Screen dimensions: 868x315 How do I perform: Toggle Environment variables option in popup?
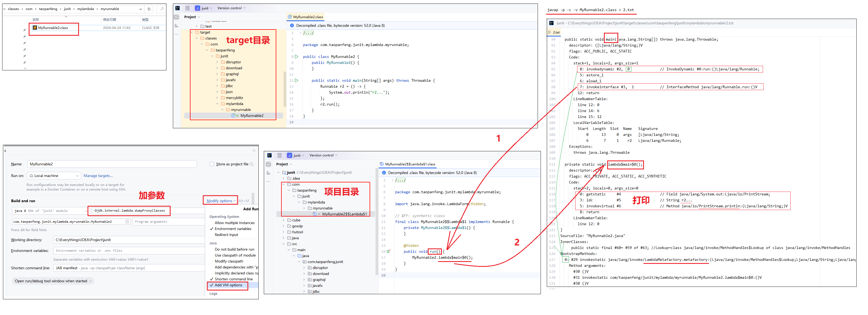[x=232, y=229]
